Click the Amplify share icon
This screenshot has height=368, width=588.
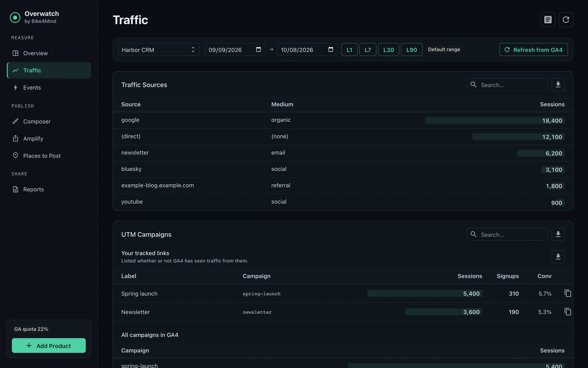pyautogui.click(x=16, y=138)
